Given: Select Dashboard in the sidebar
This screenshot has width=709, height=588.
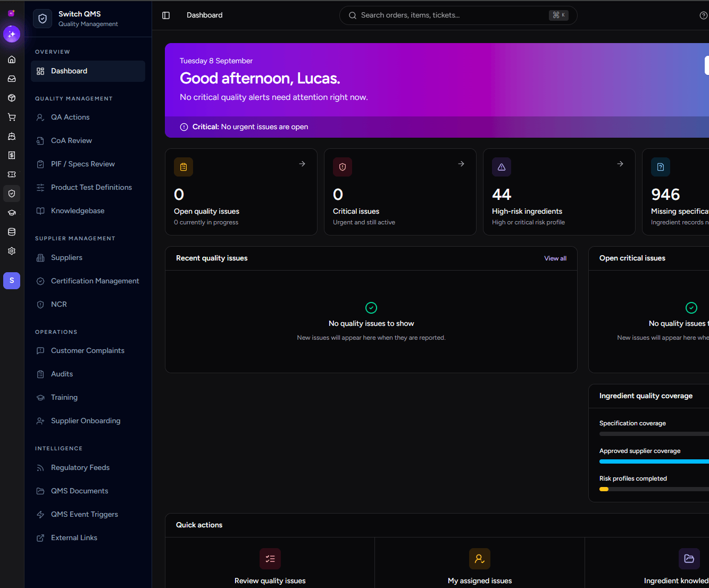Looking at the screenshot, I should pos(88,71).
